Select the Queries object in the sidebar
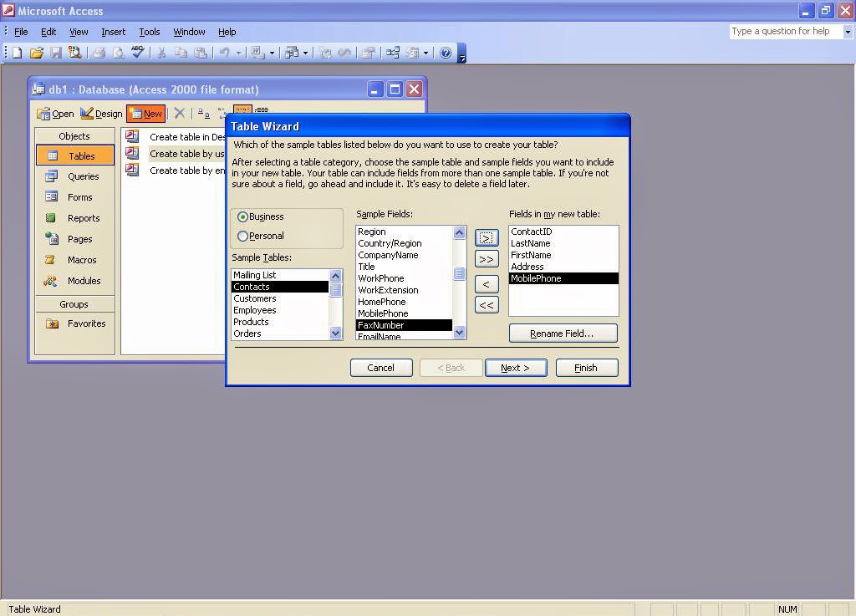The height and width of the screenshot is (616, 856). [x=79, y=176]
